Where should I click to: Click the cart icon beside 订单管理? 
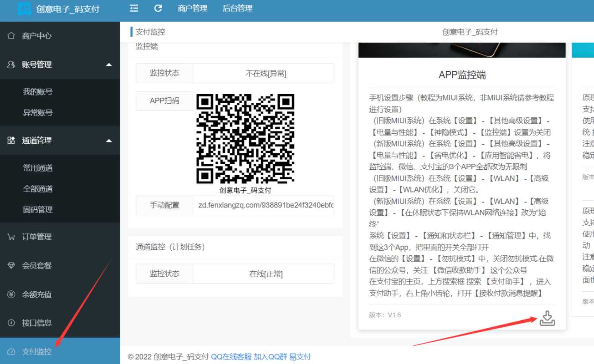click(11, 237)
